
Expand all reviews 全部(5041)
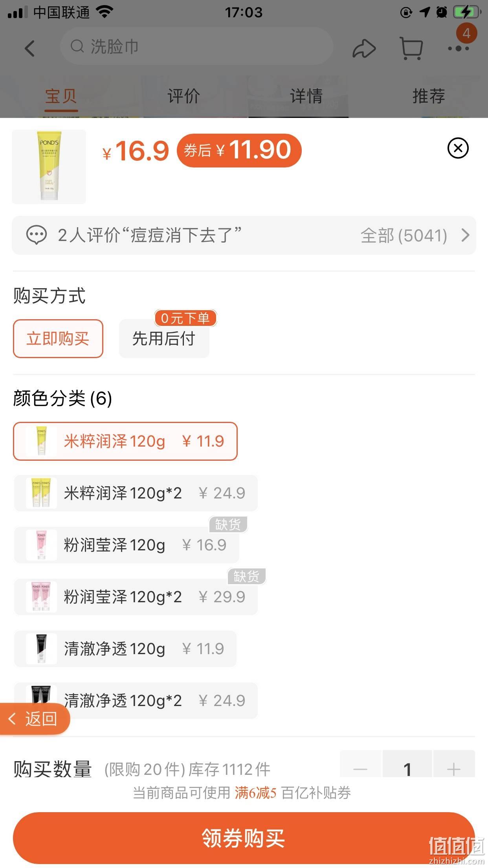[404, 235]
